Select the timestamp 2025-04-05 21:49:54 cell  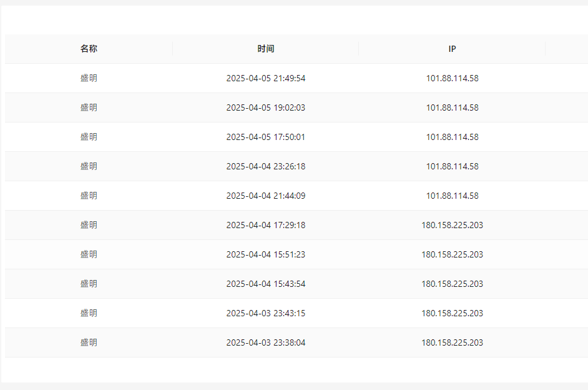click(x=266, y=78)
